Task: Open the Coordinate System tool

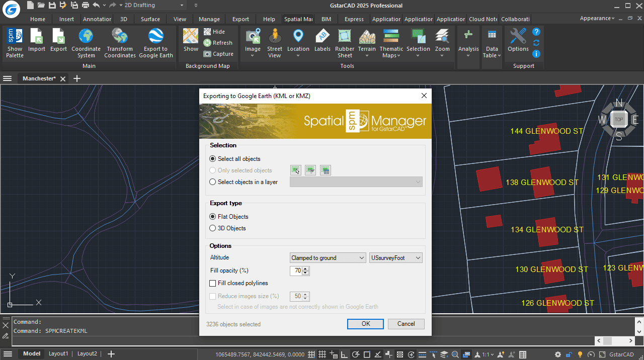Action: pos(86,43)
